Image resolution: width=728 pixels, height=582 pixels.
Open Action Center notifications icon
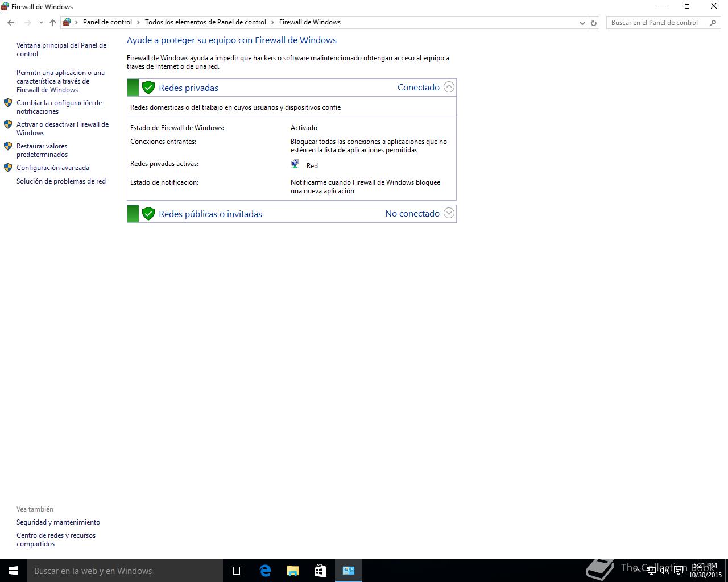tap(679, 571)
